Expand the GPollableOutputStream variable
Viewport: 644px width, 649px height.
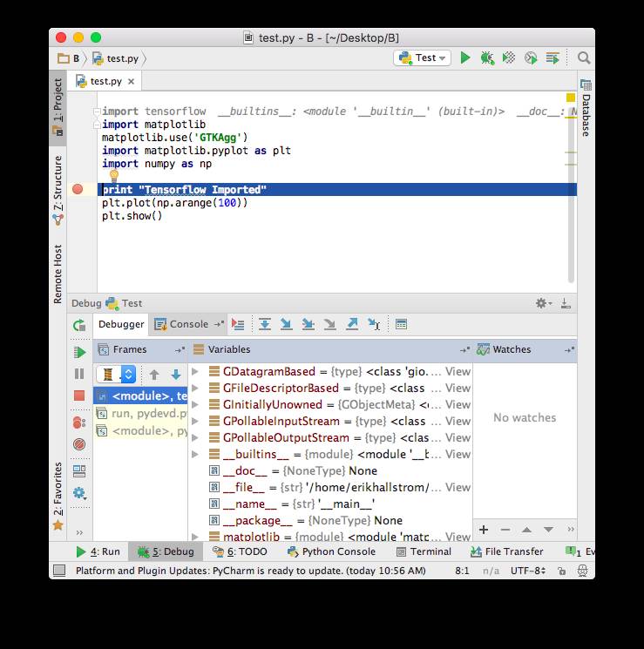[195, 438]
